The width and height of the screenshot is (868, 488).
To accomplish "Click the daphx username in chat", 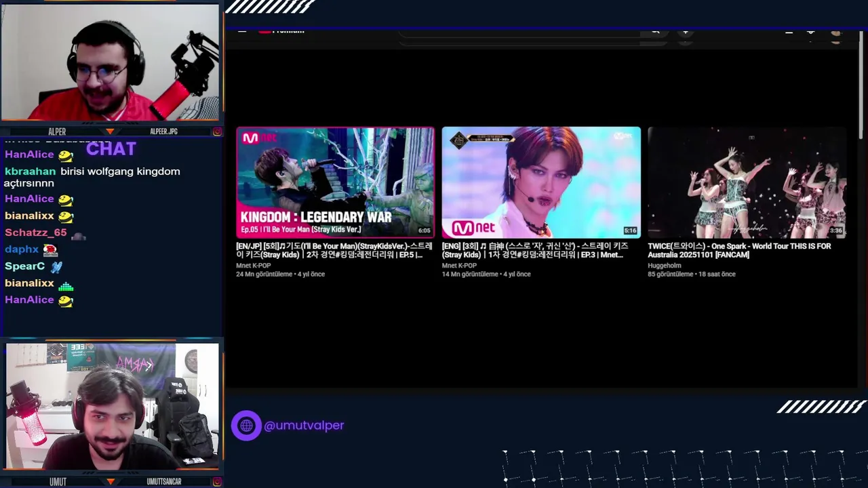I will point(22,249).
